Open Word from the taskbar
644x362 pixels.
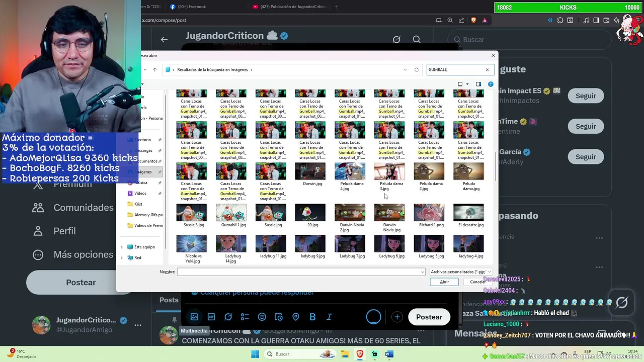[x=389, y=354]
